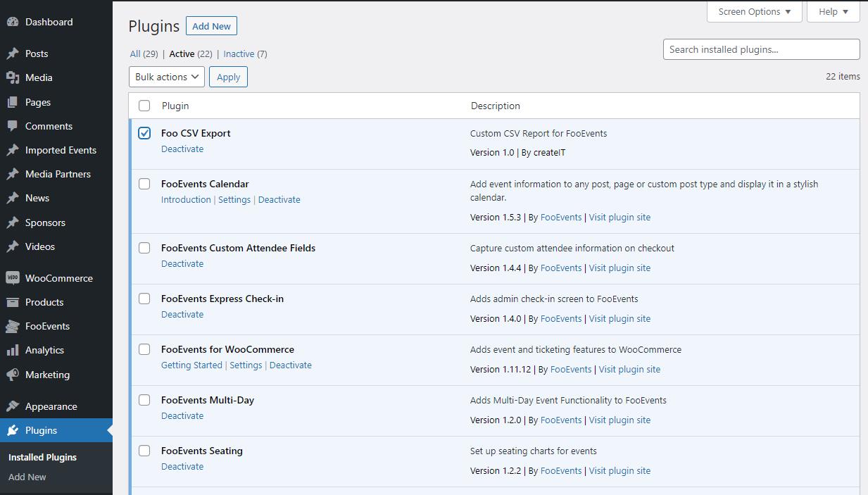Deactivate FooEvents Custom Attendee Fields
The width and height of the screenshot is (868, 495).
[182, 263]
